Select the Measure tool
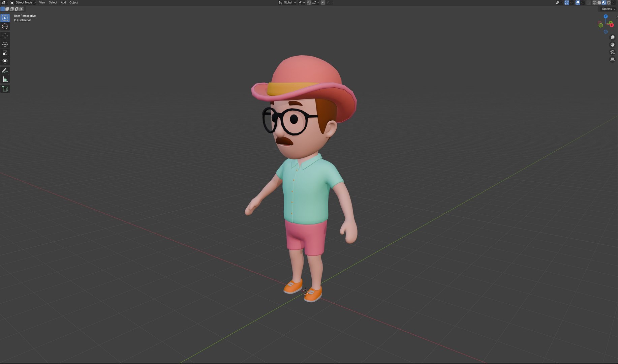This screenshot has height=364, width=618. (x=5, y=80)
